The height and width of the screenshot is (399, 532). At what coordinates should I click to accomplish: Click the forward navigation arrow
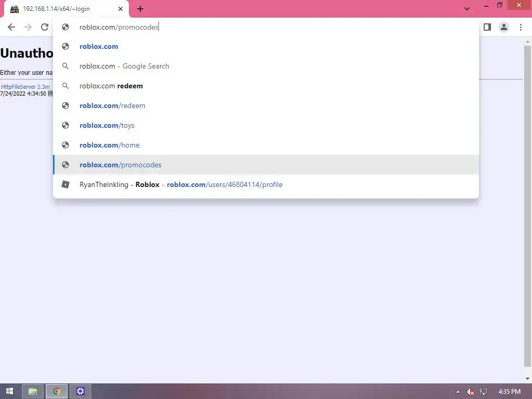pos(28,27)
